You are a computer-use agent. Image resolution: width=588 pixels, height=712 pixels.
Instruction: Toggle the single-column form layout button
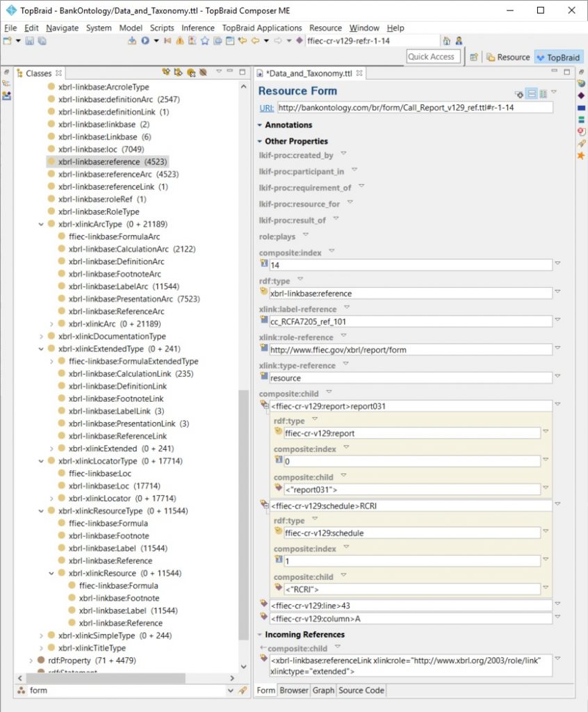point(532,94)
